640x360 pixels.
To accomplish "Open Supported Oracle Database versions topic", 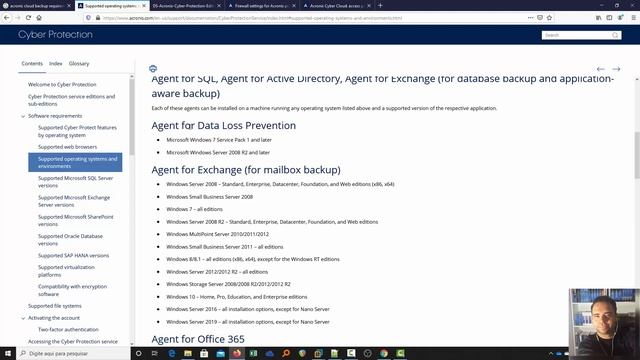I will 70,240.
